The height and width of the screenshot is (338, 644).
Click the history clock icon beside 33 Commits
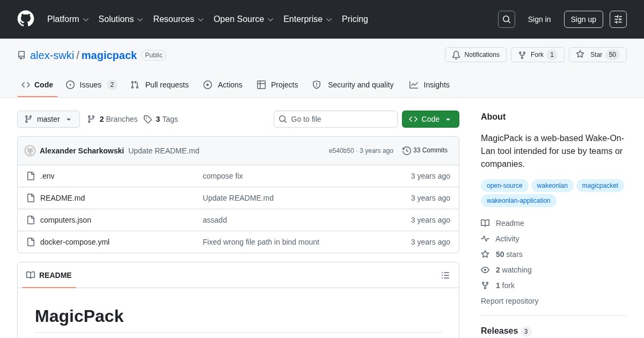tap(407, 151)
